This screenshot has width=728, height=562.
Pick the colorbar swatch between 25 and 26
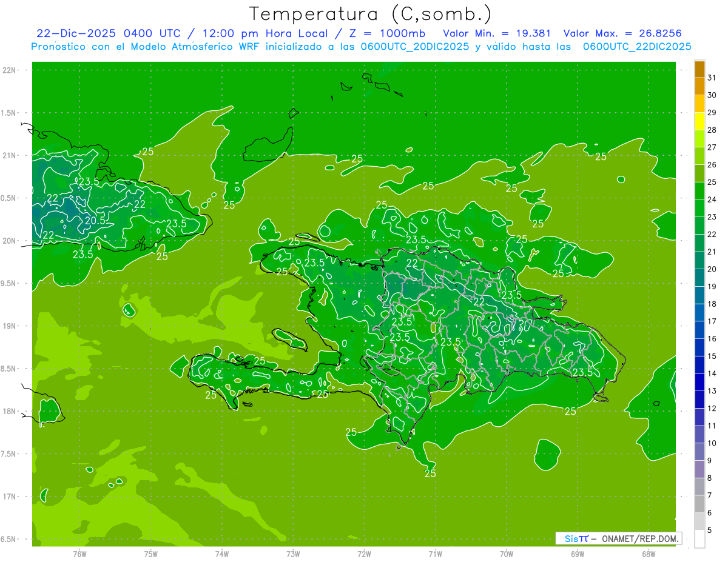(x=699, y=173)
